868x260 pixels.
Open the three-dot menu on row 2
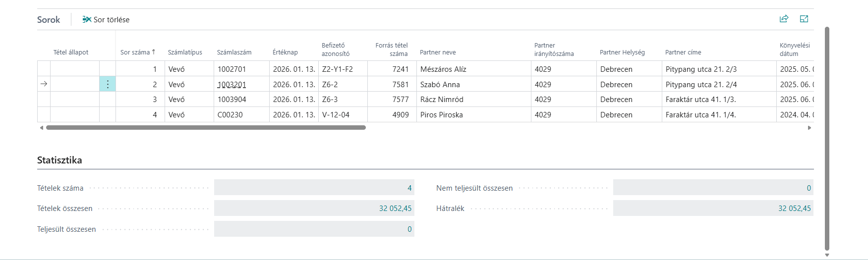pos(108,84)
